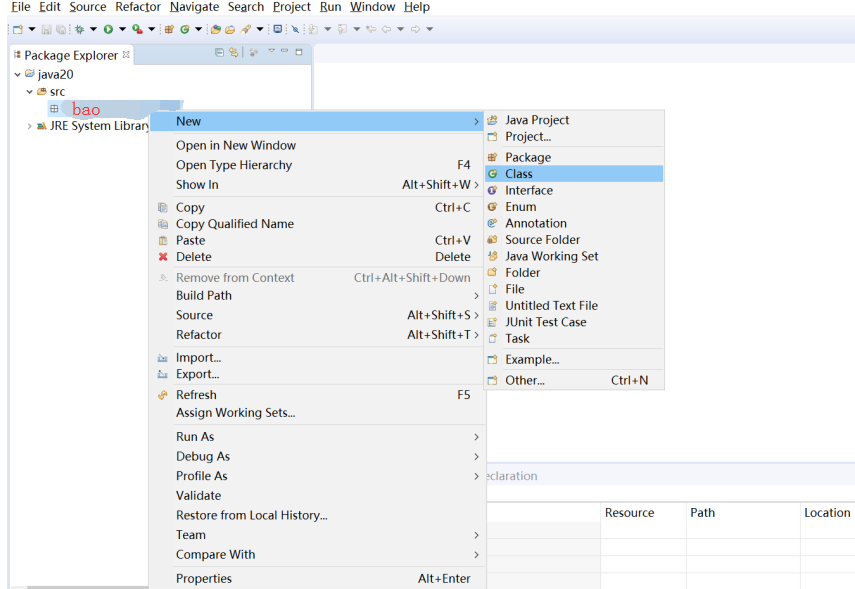Collapse the src folder node
Screen dimensions: 855x589
point(29,92)
